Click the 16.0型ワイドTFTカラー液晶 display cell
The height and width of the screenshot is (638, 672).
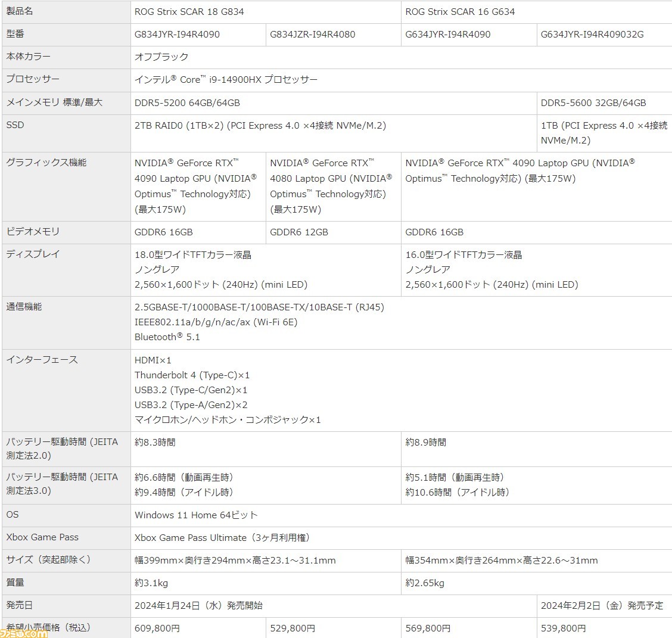click(536, 269)
